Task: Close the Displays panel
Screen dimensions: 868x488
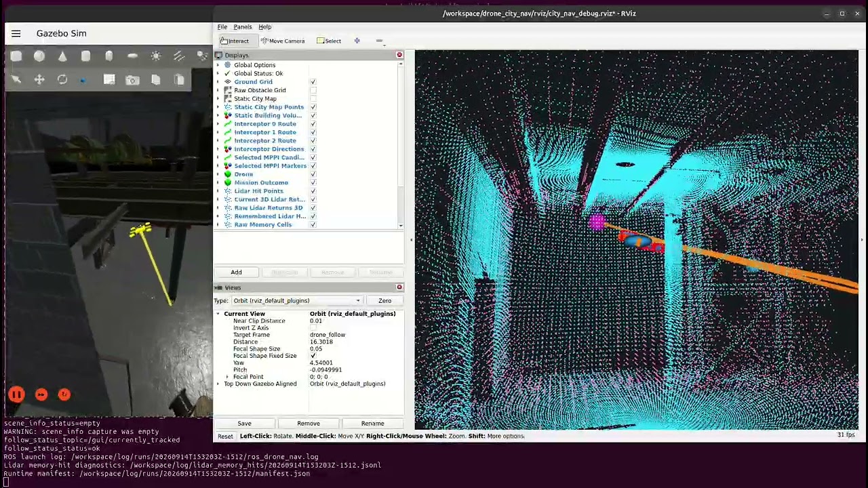Action: tap(399, 55)
